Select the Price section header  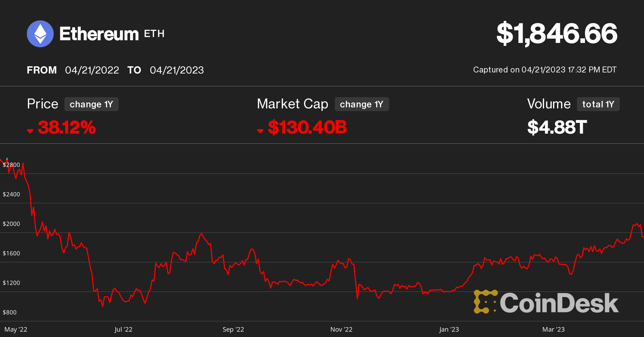[42, 103]
